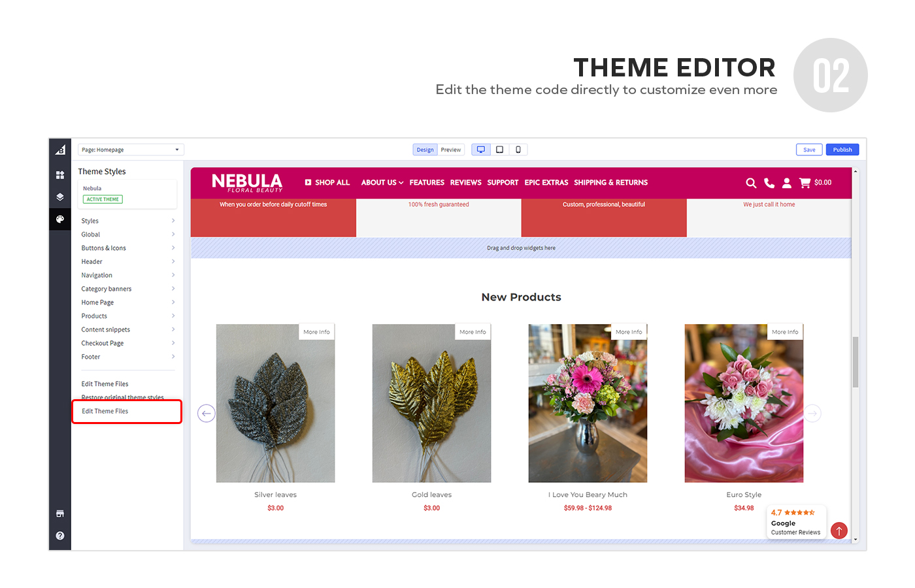
Task: Open the help question mark icon
Action: 60,536
